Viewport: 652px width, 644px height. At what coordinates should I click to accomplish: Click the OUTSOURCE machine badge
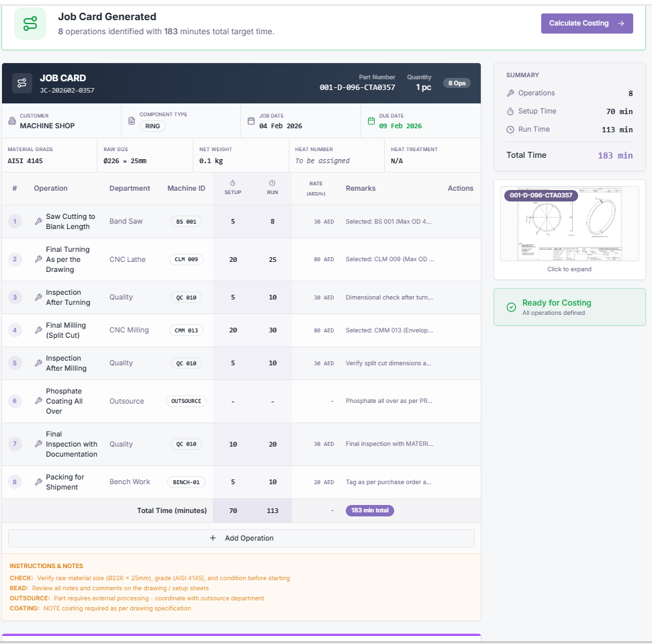pyautogui.click(x=186, y=401)
